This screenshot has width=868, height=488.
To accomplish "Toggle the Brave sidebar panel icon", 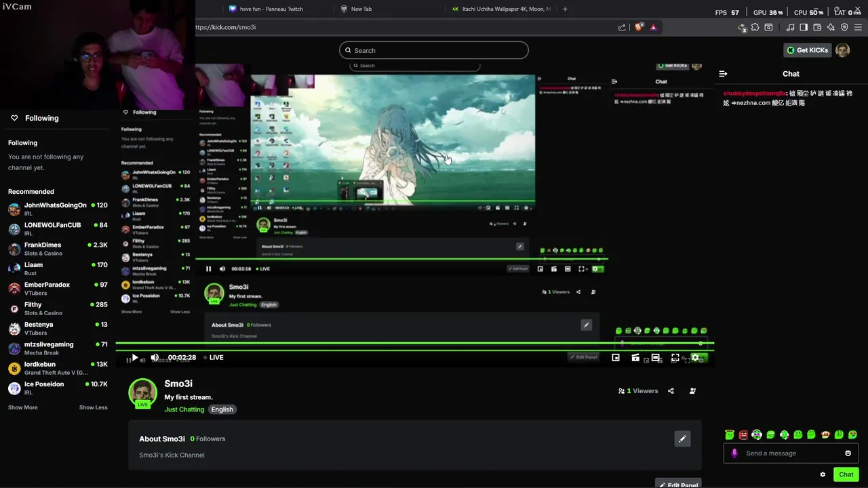I will [804, 27].
